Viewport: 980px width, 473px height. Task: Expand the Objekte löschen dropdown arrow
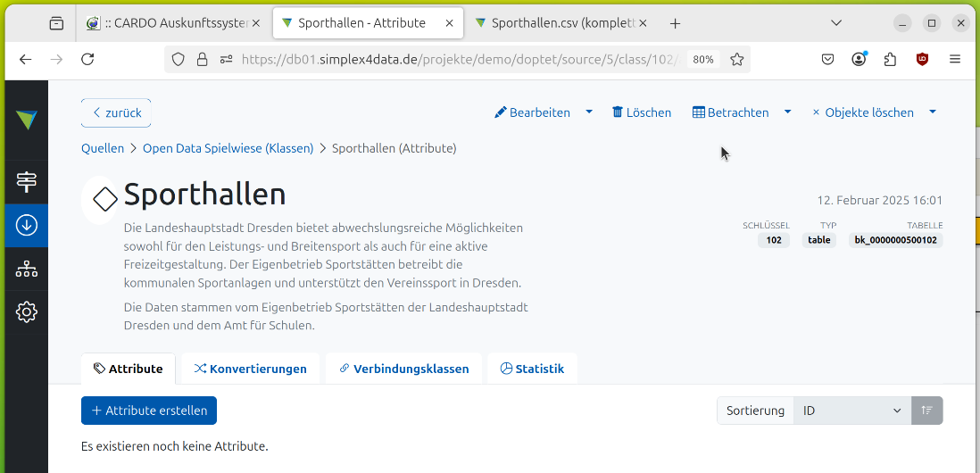(933, 112)
